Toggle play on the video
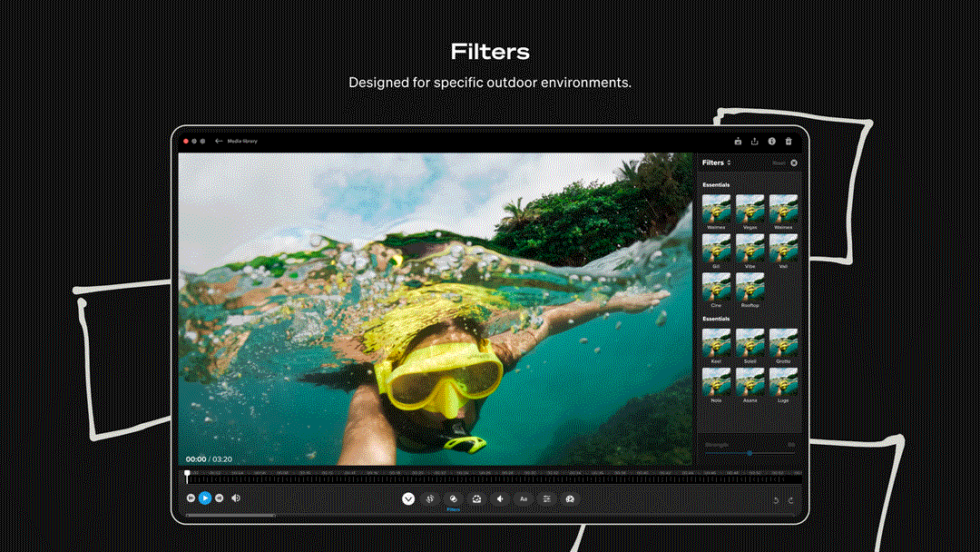The height and width of the screenshot is (552, 980). tap(204, 498)
